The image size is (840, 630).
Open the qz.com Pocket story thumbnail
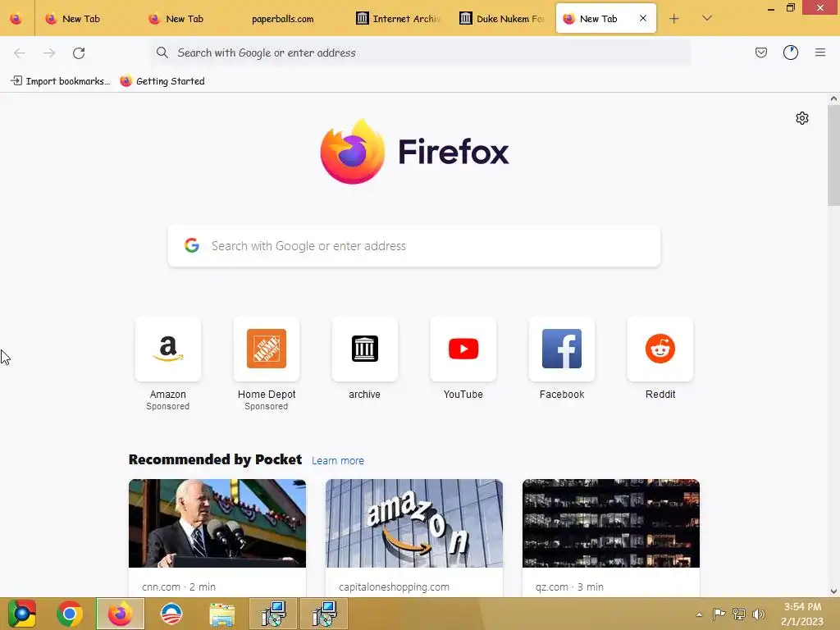[611, 523]
